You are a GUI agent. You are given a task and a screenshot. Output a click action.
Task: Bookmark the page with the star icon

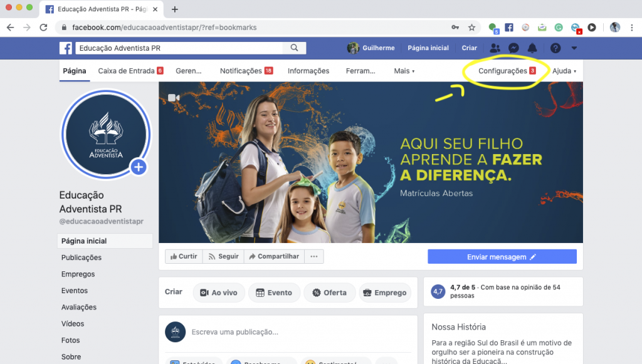click(x=471, y=28)
